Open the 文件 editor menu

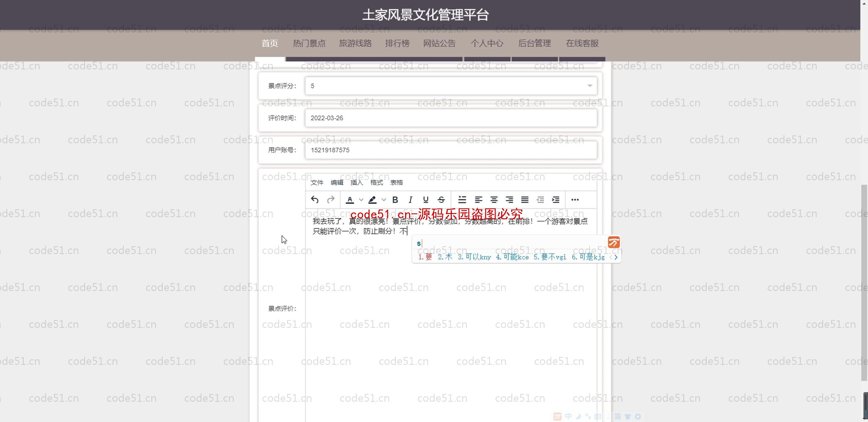(317, 183)
